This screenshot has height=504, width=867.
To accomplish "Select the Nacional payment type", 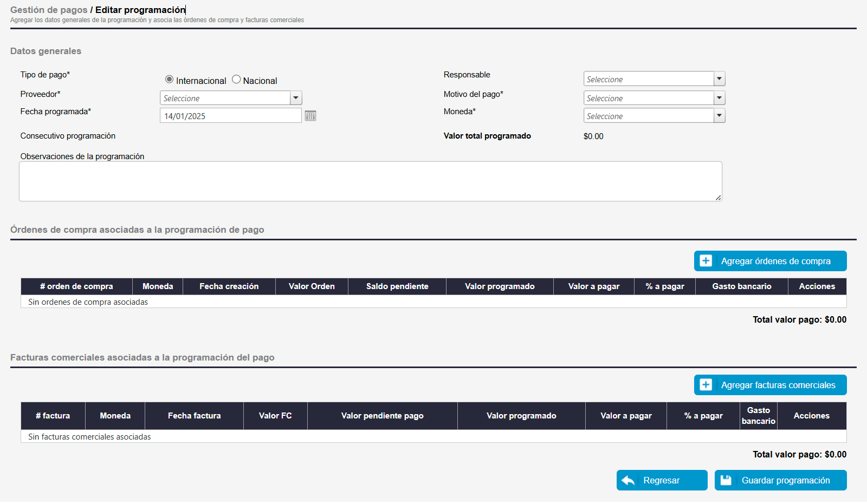I will point(236,80).
